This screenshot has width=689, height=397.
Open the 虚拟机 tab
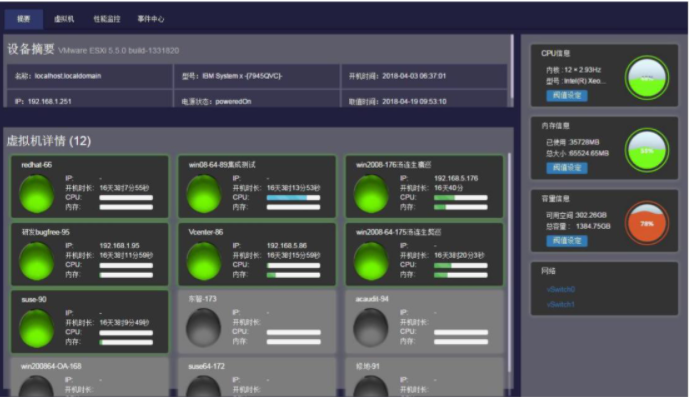pos(64,19)
